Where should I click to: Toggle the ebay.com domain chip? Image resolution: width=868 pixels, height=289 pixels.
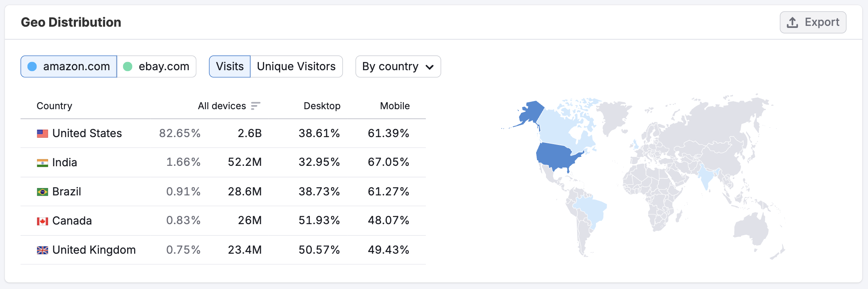(156, 66)
